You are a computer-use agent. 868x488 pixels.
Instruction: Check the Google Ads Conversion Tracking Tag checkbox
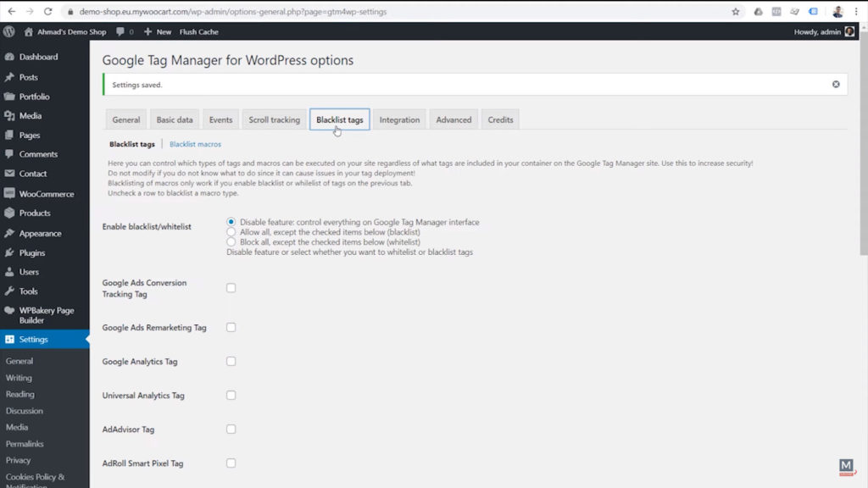(231, 287)
